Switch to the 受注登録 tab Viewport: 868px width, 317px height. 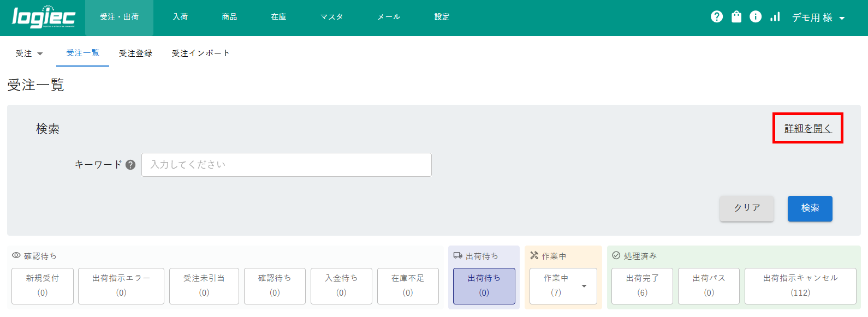pos(135,53)
